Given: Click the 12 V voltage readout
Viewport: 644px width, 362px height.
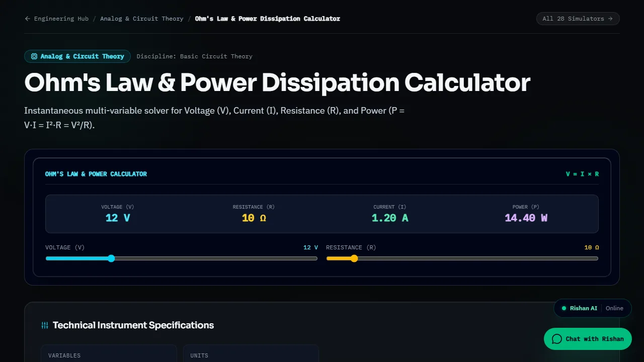Looking at the screenshot, I should point(118,218).
